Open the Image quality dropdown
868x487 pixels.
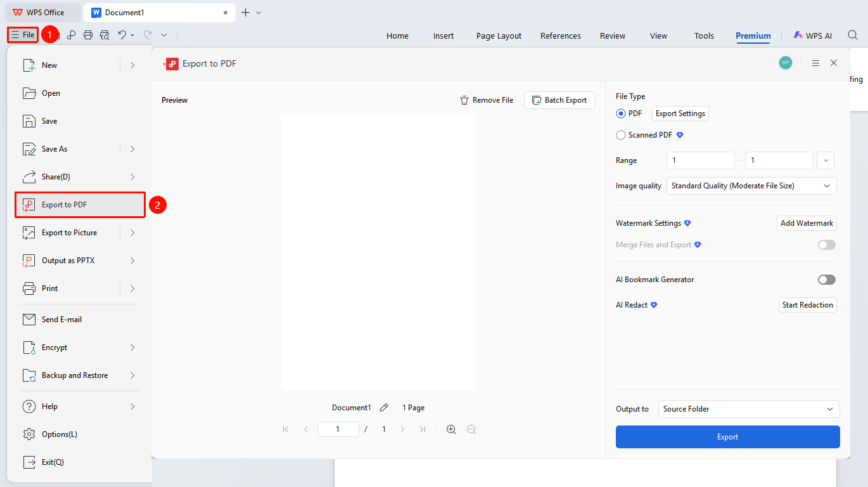[x=751, y=186]
